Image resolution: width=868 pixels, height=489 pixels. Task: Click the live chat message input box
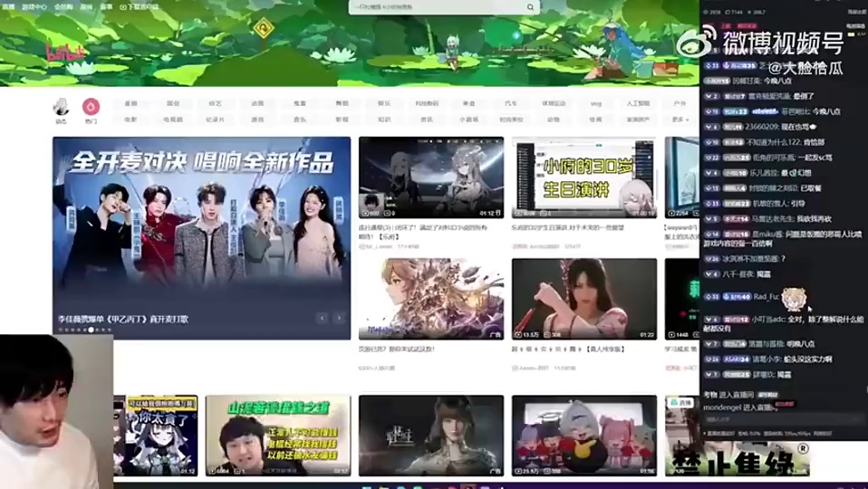pos(783,419)
